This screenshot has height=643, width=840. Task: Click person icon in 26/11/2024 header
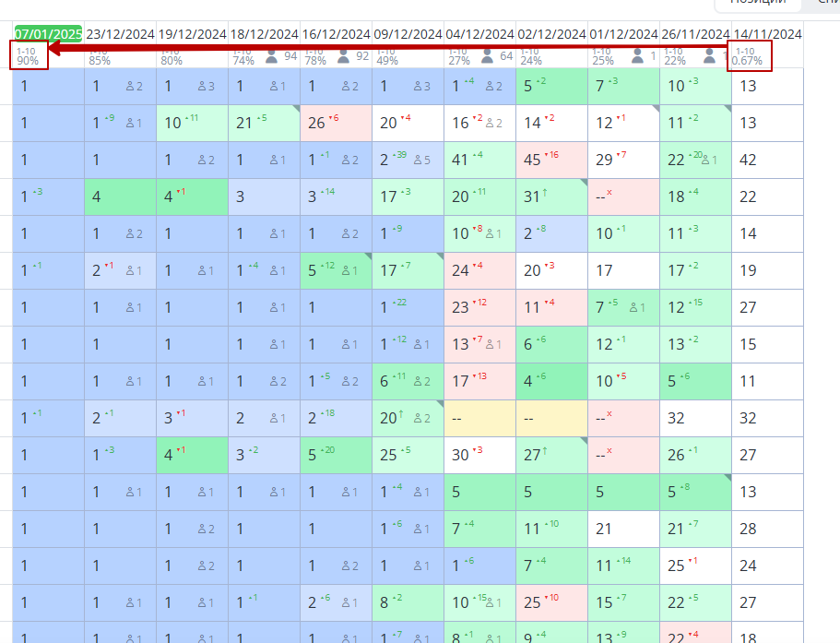click(x=709, y=55)
